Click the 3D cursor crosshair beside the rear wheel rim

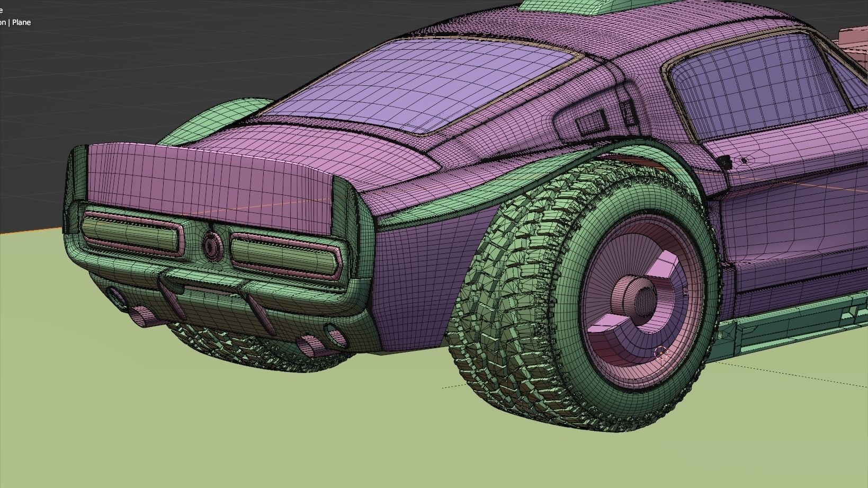(x=661, y=353)
